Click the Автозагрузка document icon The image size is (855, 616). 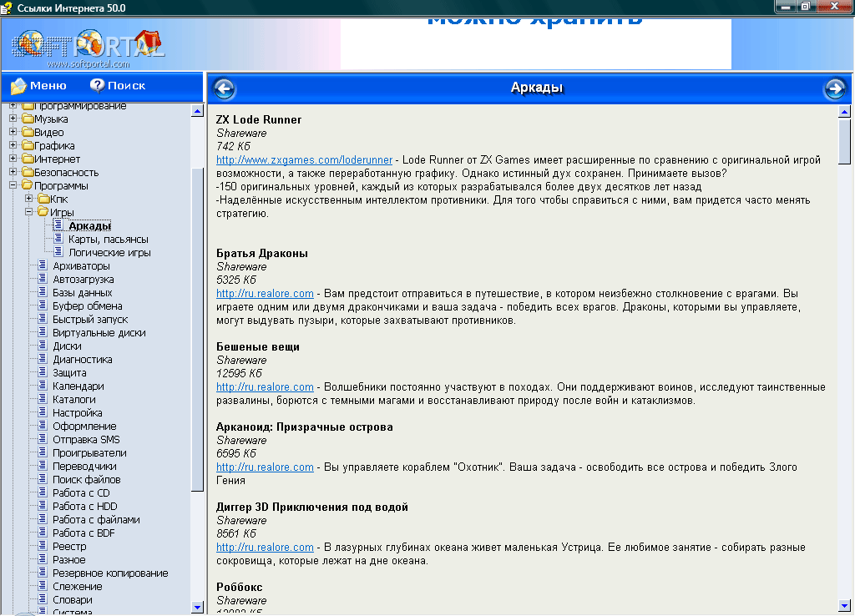[43, 278]
